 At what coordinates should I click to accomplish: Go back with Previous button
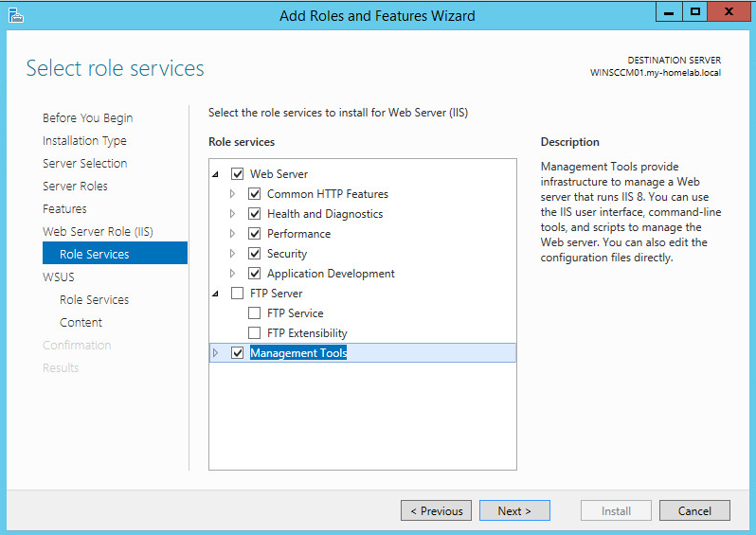437,511
